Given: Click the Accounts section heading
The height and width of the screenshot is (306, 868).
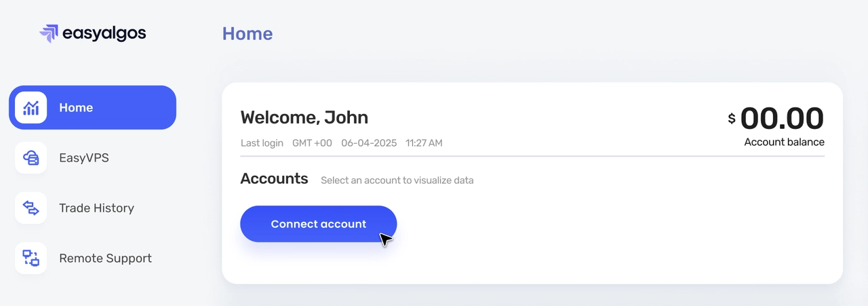Looking at the screenshot, I should (274, 179).
